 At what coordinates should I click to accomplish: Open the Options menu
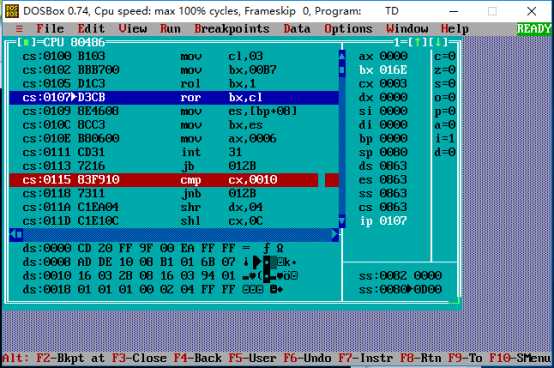(348, 29)
